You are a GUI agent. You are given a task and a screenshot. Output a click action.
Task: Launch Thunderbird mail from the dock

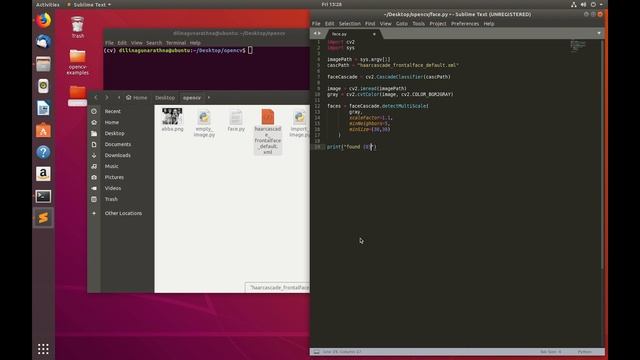click(x=43, y=42)
